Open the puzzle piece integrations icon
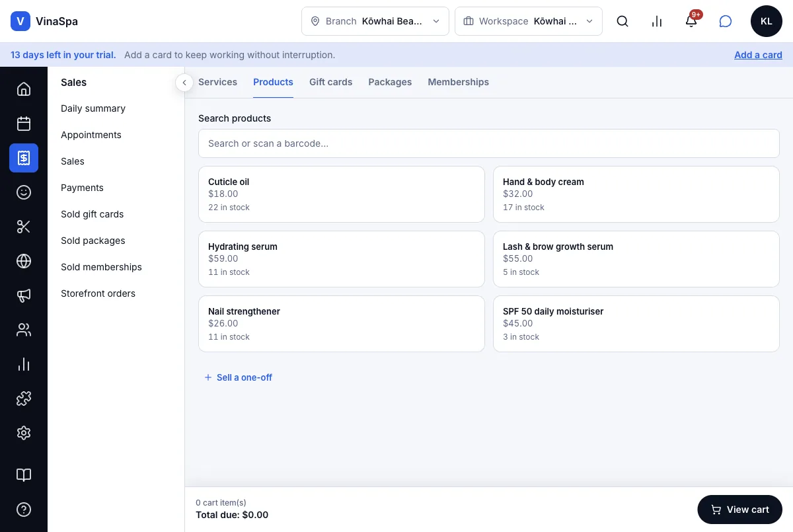 click(x=24, y=399)
